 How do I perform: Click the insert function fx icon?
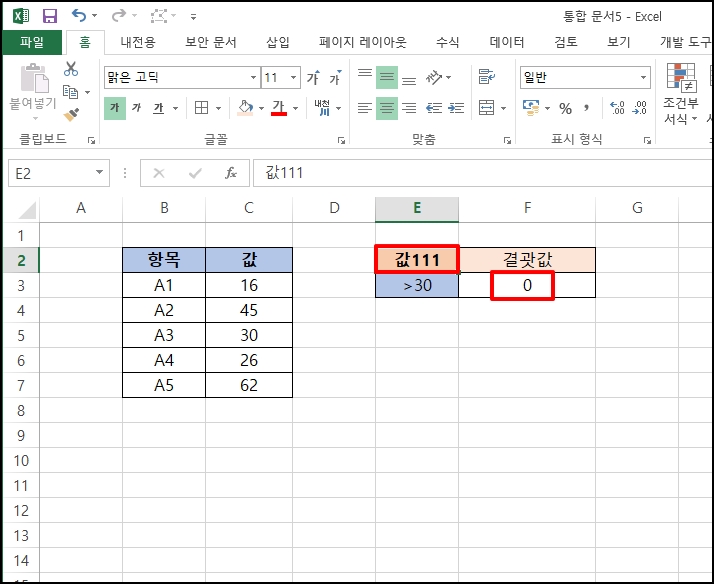231,173
